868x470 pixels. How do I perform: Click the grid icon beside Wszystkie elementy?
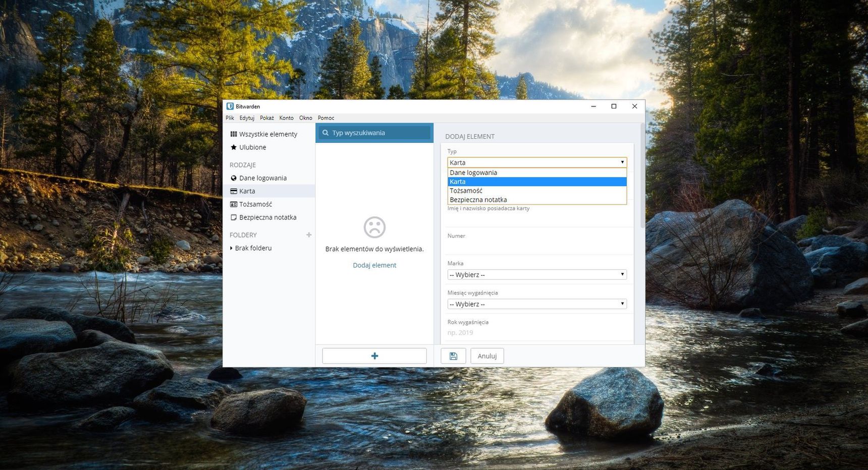(234, 134)
